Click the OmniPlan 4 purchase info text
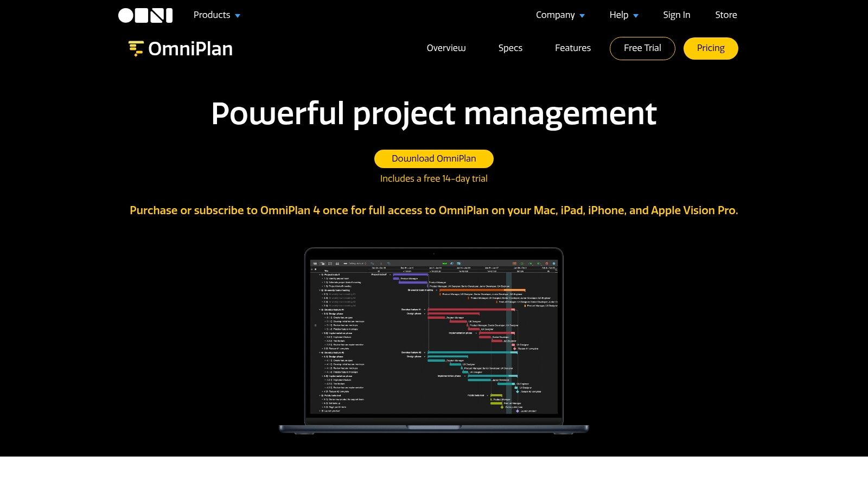The height and width of the screenshot is (488, 868). tap(434, 210)
